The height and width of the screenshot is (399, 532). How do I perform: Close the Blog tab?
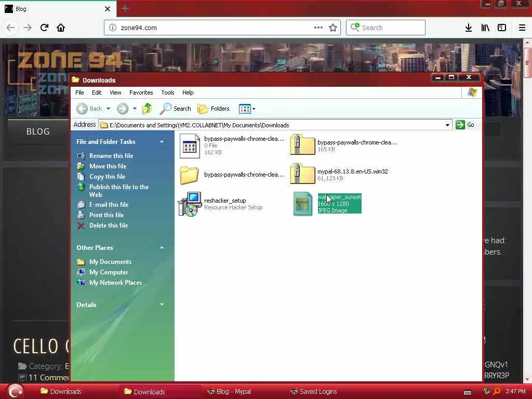point(107,9)
